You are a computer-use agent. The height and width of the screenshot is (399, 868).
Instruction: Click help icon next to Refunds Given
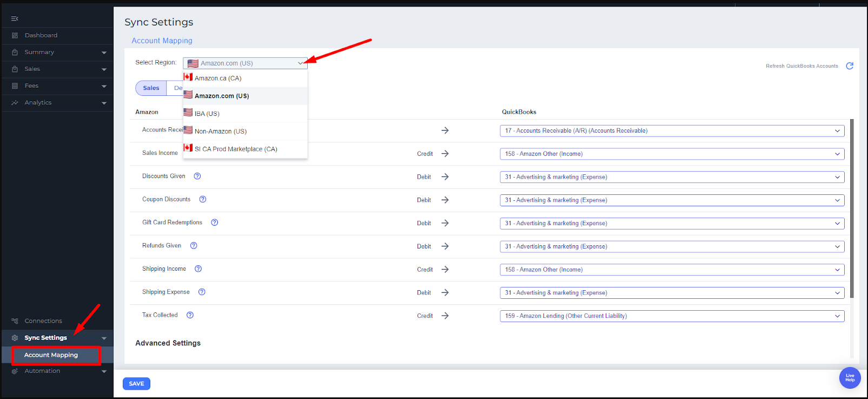click(194, 246)
